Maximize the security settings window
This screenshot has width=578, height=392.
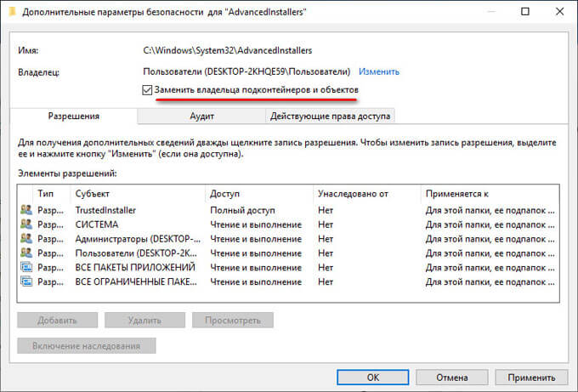[x=525, y=11]
